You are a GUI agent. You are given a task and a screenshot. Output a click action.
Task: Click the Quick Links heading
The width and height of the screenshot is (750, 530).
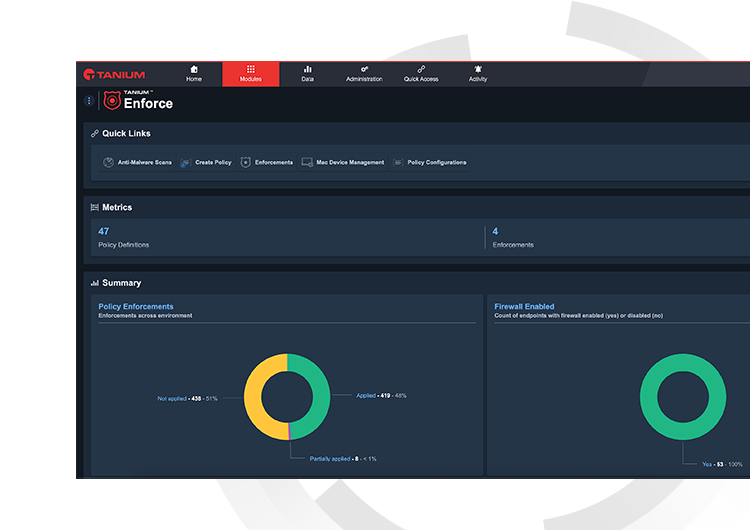point(126,133)
